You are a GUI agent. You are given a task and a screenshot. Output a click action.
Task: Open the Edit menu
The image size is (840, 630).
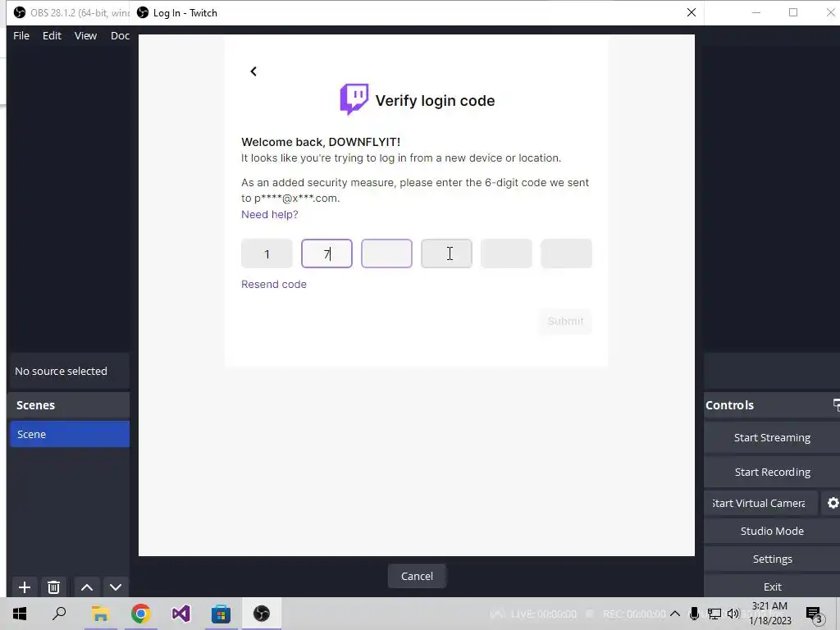point(52,35)
